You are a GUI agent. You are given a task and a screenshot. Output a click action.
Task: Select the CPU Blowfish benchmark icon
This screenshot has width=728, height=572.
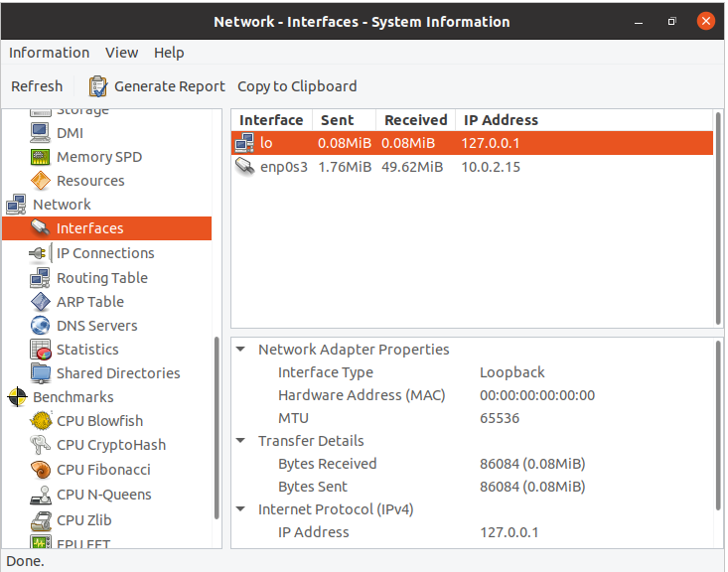(x=40, y=421)
